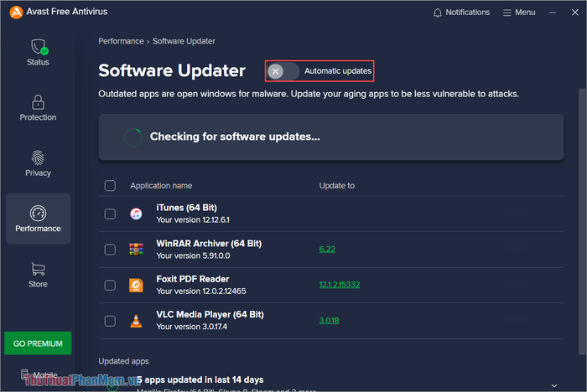Click the vertical scrollbar
The height and width of the screenshot is (392, 587).
coord(582,221)
